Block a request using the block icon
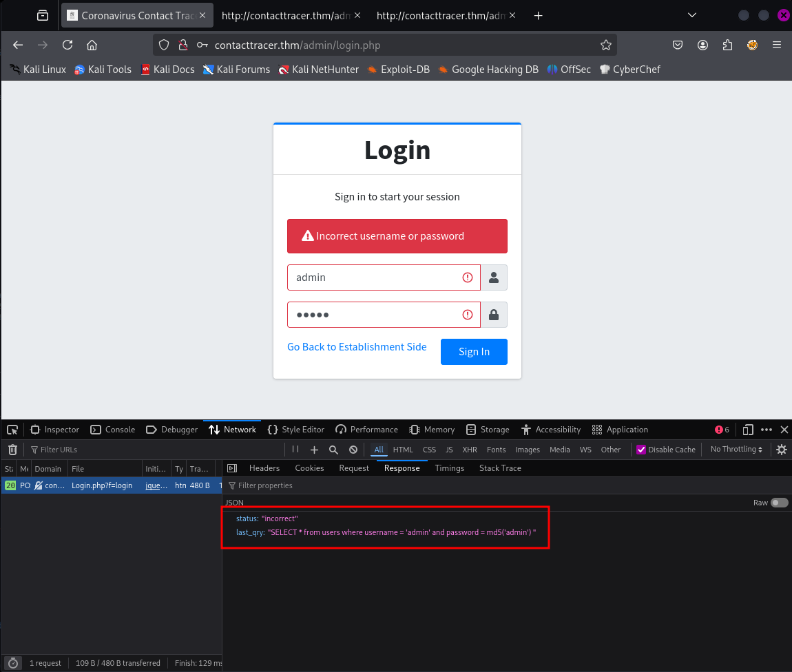The height and width of the screenshot is (672, 792). (353, 450)
